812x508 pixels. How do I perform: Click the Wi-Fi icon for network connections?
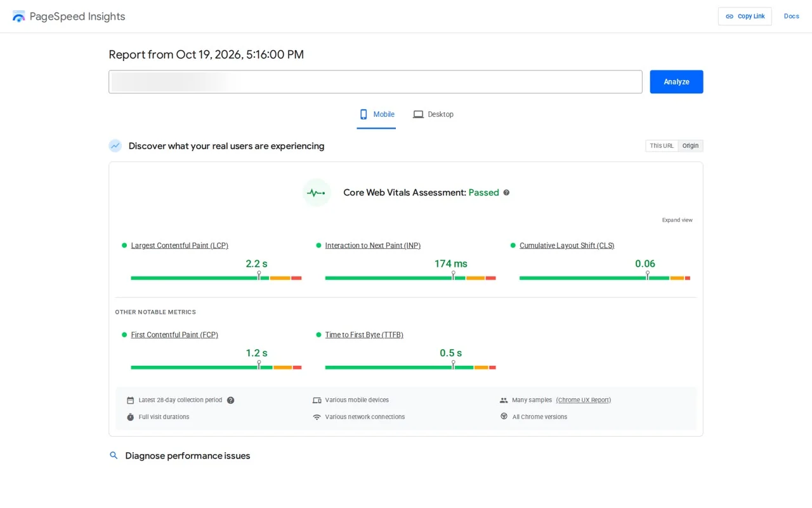[317, 417]
